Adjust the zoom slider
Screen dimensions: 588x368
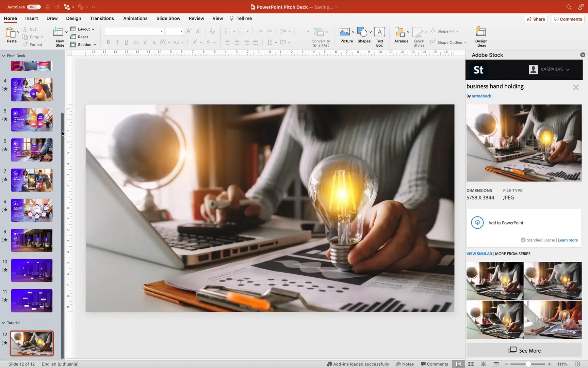point(528,364)
